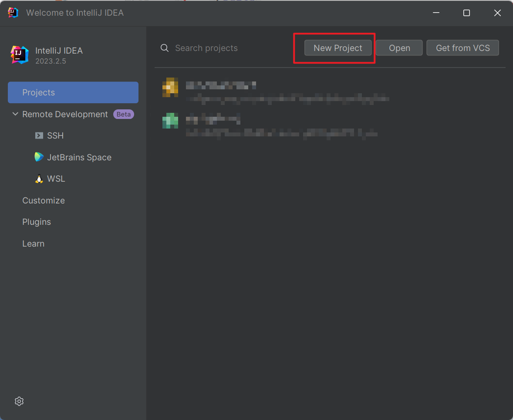Click the New Project button
Screen dimensions: 513x420
337,48
